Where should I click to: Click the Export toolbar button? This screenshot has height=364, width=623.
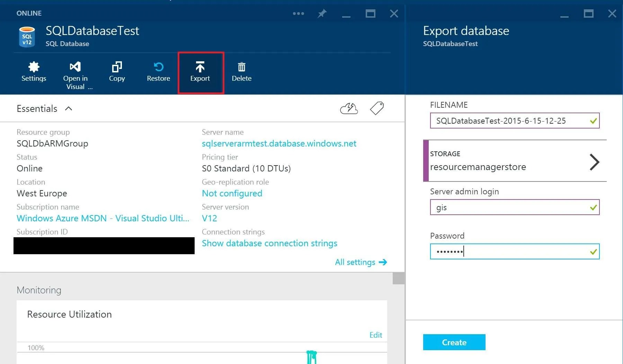point(200,72)
